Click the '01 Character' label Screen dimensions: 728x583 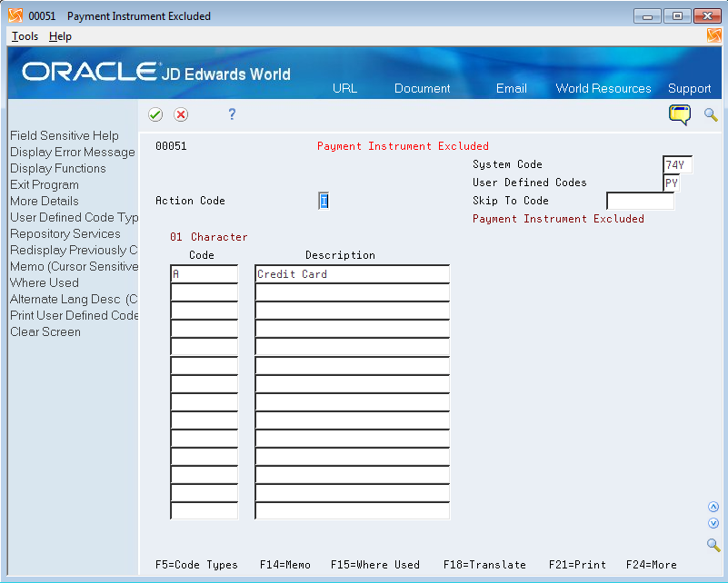coord(209,237)
